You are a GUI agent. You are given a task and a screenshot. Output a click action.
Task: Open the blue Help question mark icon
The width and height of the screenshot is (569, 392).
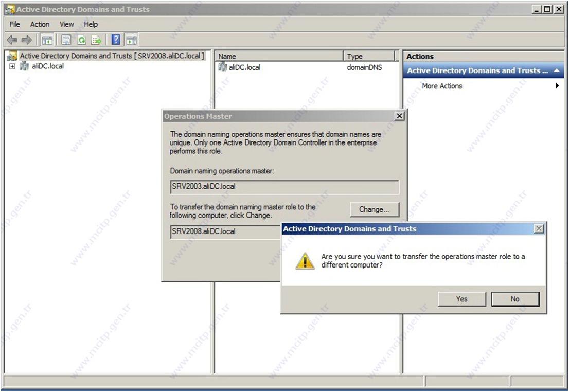pos(116,40)
